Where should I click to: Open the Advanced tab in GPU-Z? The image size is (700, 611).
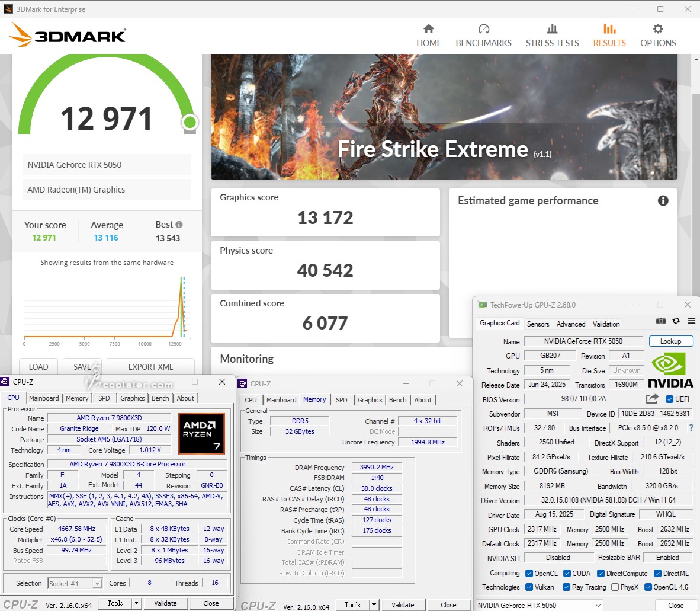tap(570, 324)
